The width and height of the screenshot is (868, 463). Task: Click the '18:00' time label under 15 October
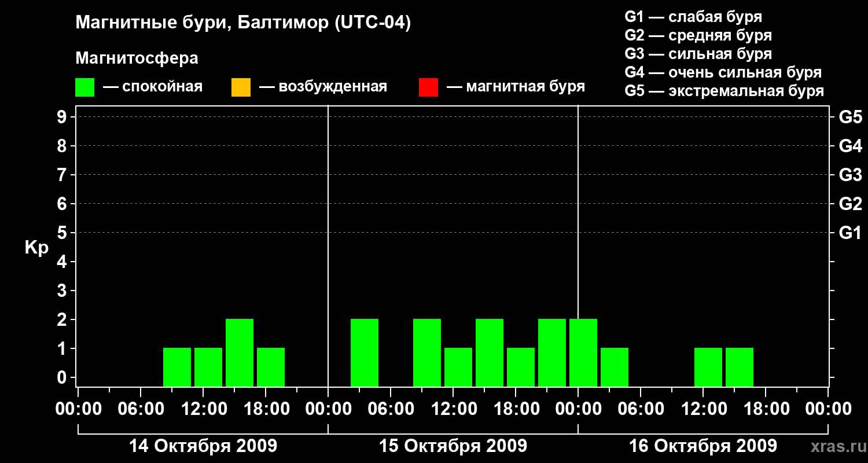tap(516, 409)
